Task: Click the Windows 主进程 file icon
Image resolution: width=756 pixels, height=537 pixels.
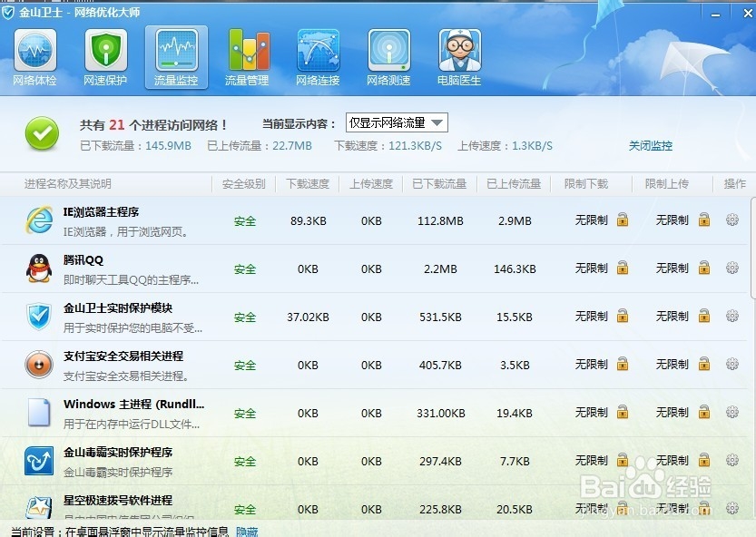Action: pyautogui.click(x=38, y=413)
